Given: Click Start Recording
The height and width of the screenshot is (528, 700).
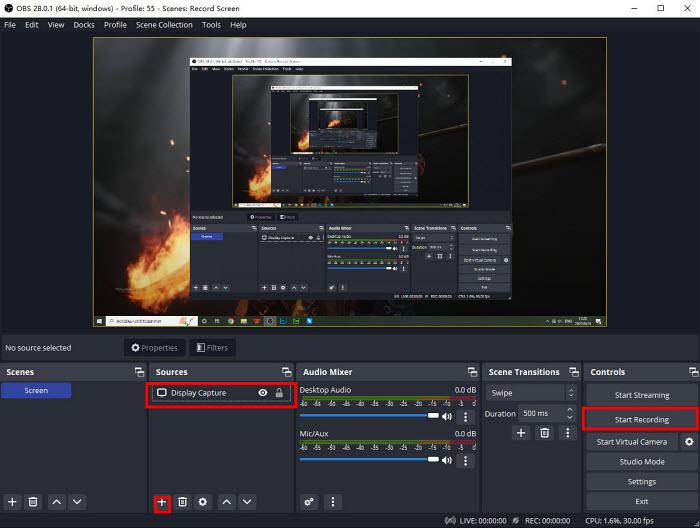Looking at the screenshot, I should coord(642,420).
